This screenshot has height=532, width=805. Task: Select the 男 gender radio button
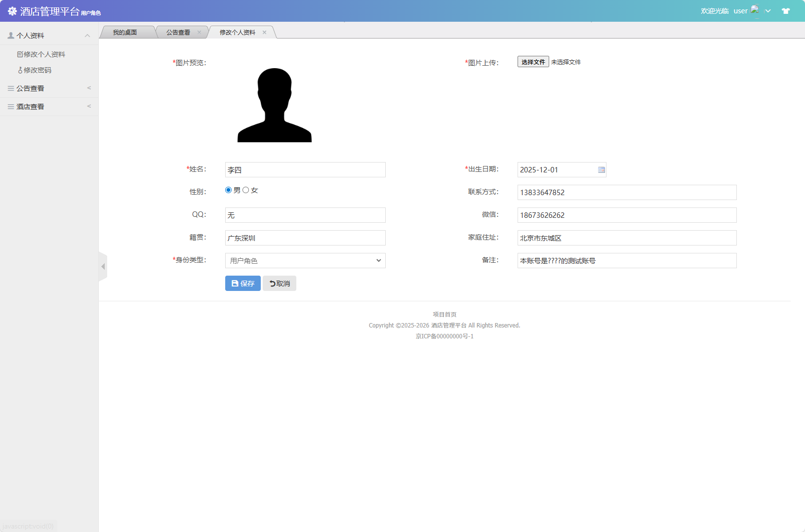tap(228, 189)
